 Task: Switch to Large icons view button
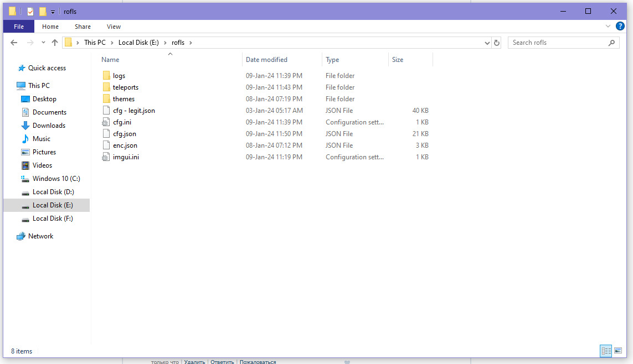point(618,351)
